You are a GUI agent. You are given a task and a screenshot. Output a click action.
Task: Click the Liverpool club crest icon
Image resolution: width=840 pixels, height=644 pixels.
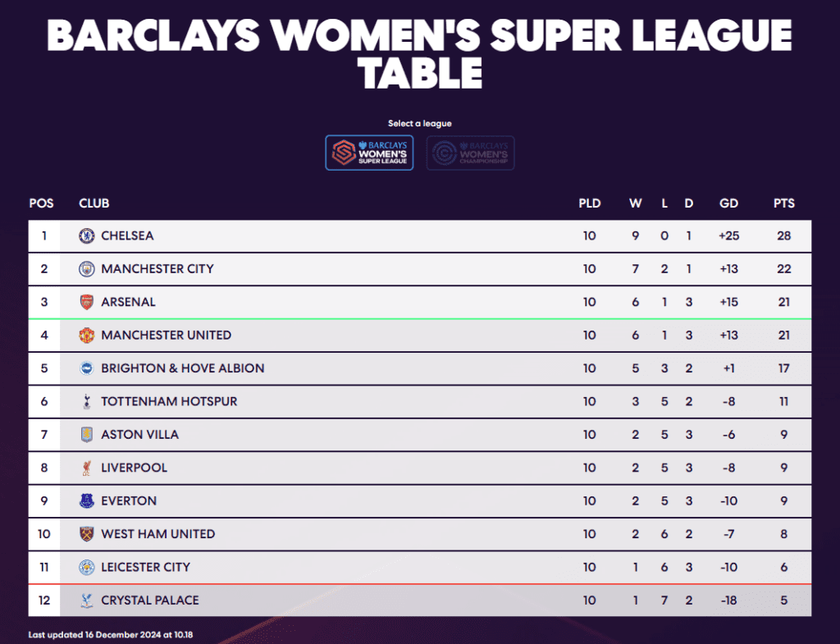pyautogui.click(x=86, y=468)
